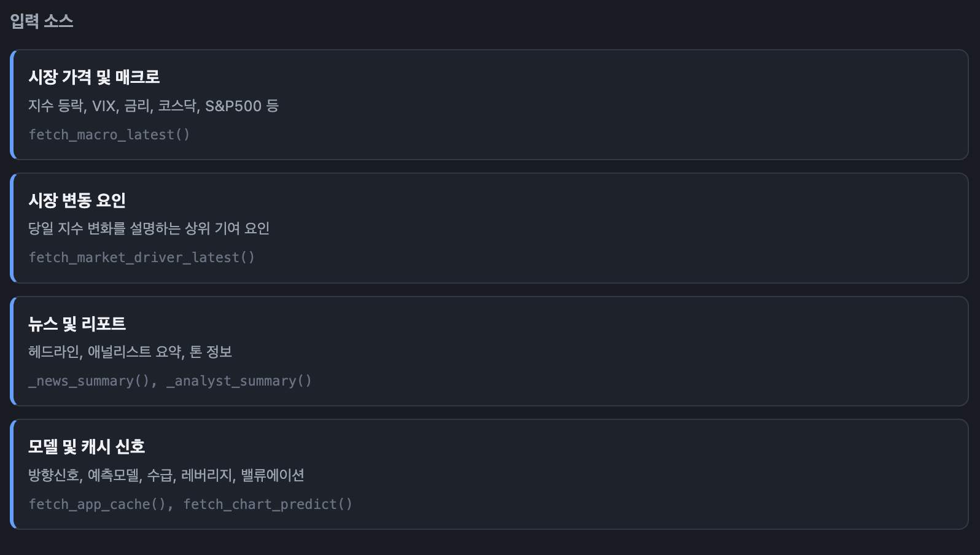The height and width of the screenshot is (555, 980).
Task: Click the _news_summary() function text
Action: point(92,381)
